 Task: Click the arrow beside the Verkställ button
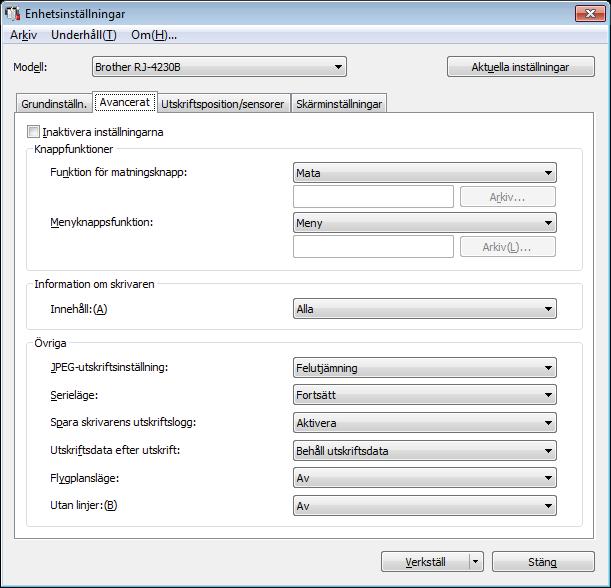point(476,562)
